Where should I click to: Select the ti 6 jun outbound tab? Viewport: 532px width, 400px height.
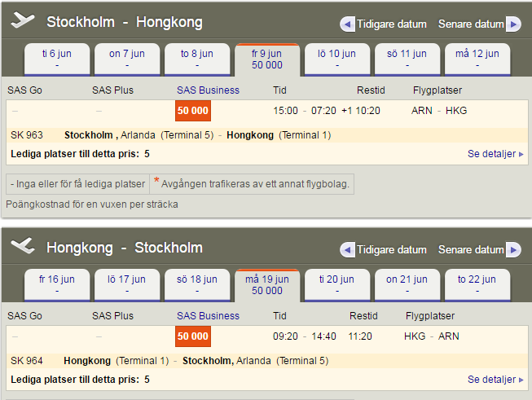[57, 59]
